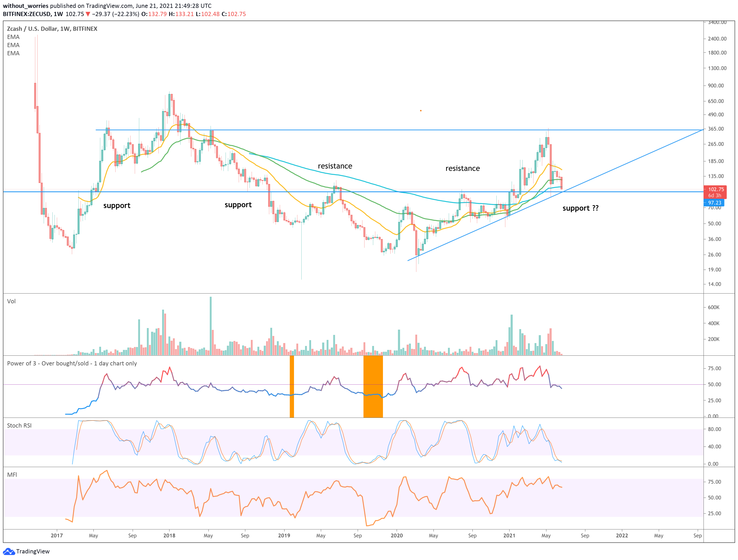Screen dimensions: 738x560
Task: Click the 2019 label on time axis
Action: pos(284,535)
